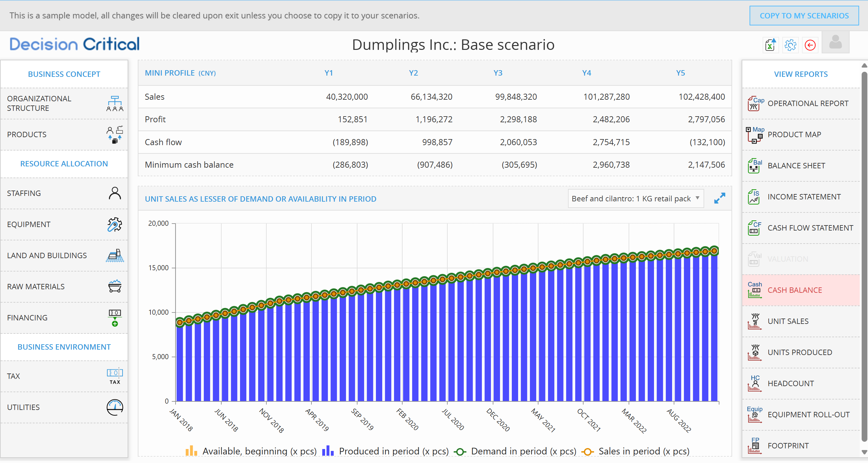Click the Income Statement IS icon
868x463 pixels.
[754, 197]
